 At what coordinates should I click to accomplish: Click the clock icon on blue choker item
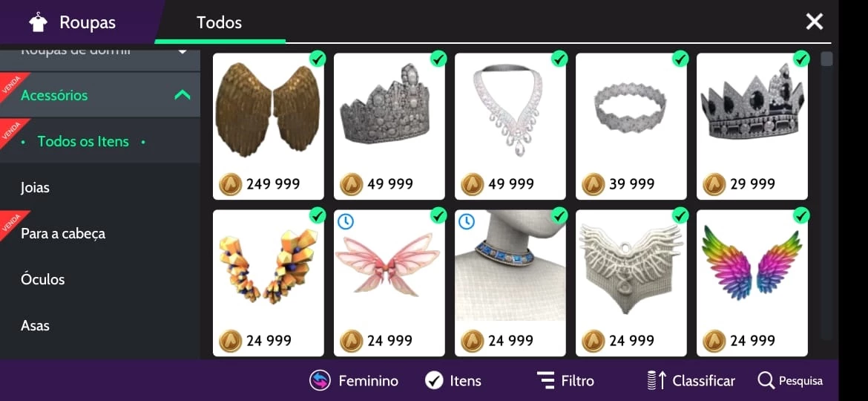click(466, 221)
